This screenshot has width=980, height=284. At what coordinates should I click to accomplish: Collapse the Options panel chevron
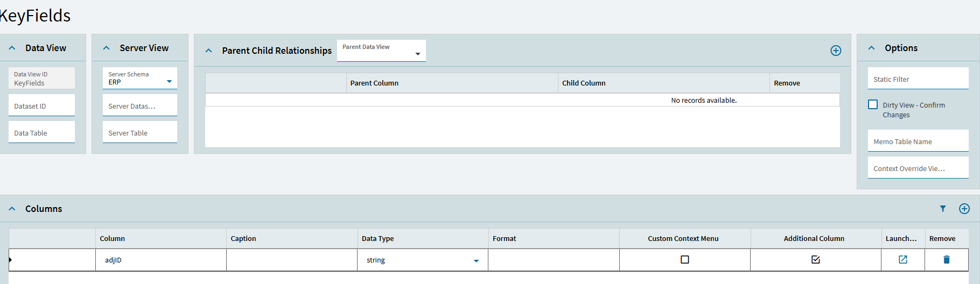[x=872, y=48]
